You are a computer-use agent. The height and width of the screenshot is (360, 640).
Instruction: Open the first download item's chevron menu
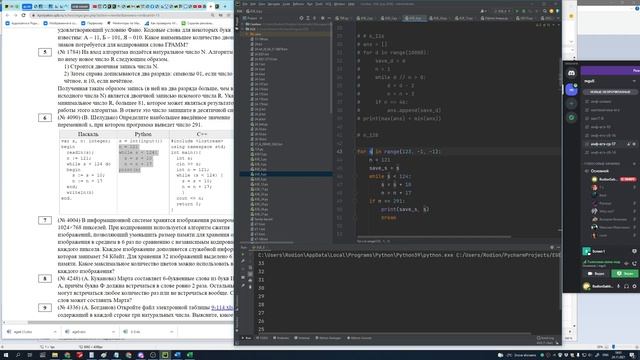[55, 332]
